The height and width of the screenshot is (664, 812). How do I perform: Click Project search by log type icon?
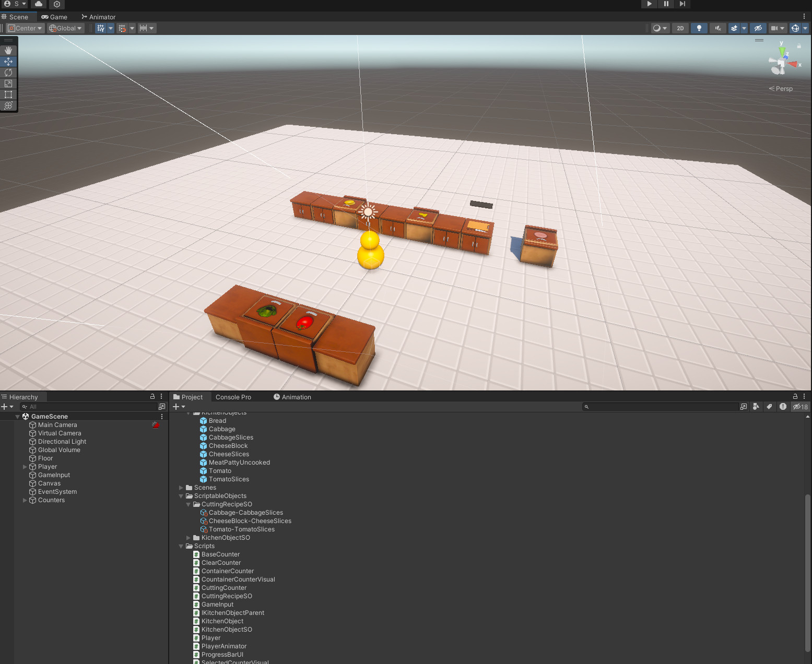tap(783, 407)
